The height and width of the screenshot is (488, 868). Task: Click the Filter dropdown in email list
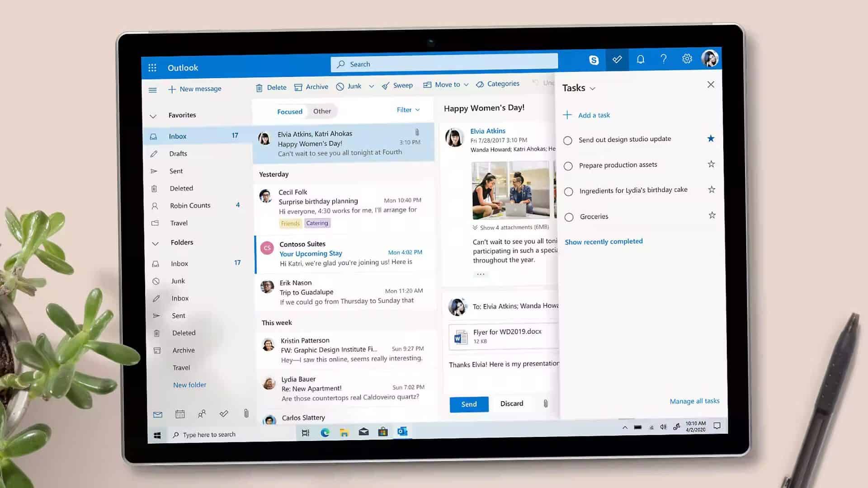pyautogui.click(x=408, y=110)
